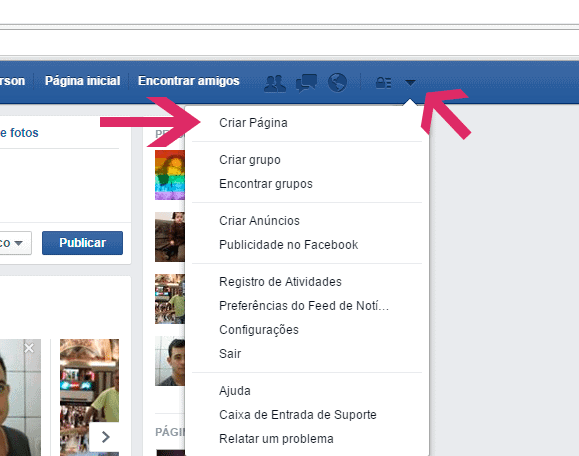Open Criar Anúncios option
The image size is (579, 456).
pos(259,221)
